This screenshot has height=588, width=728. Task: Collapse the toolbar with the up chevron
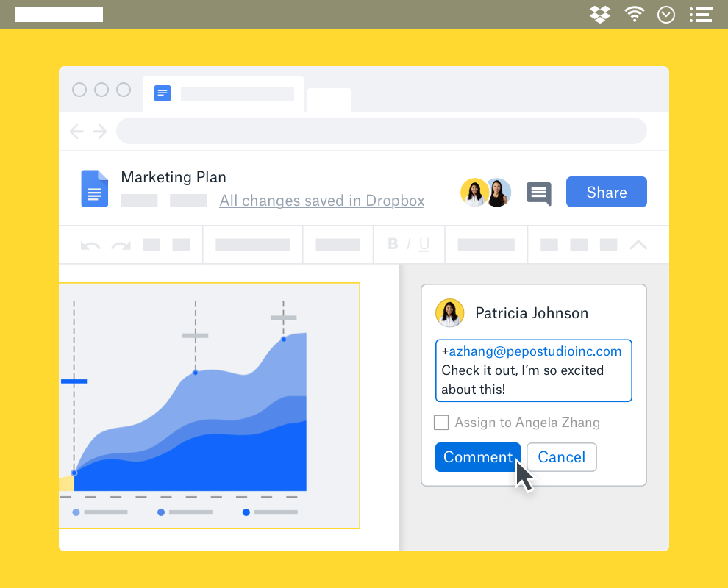638,245
